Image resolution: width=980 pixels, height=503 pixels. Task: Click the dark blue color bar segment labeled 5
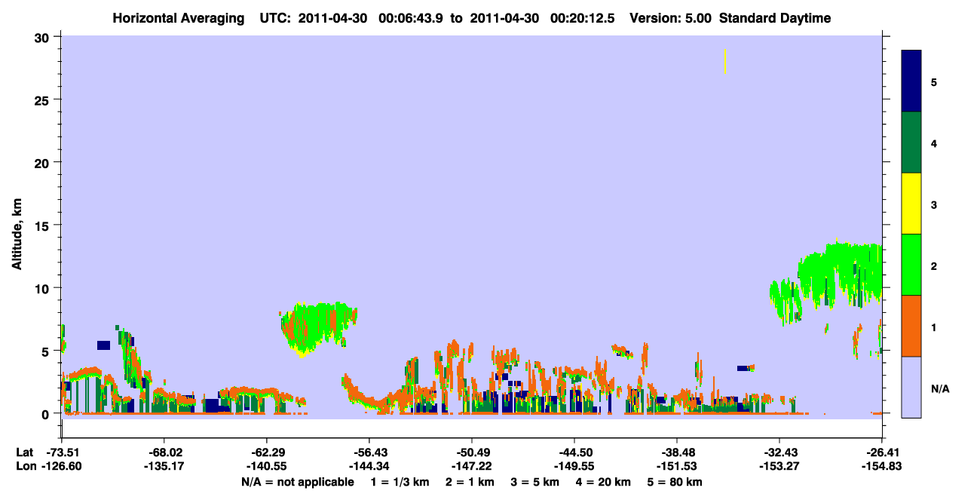[x=911, y=81]
